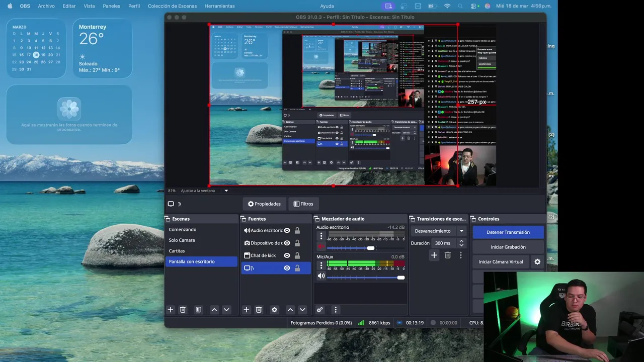Click Iniciar Grabación button
Screen dimensions: 644x362
tap(508, 247)
